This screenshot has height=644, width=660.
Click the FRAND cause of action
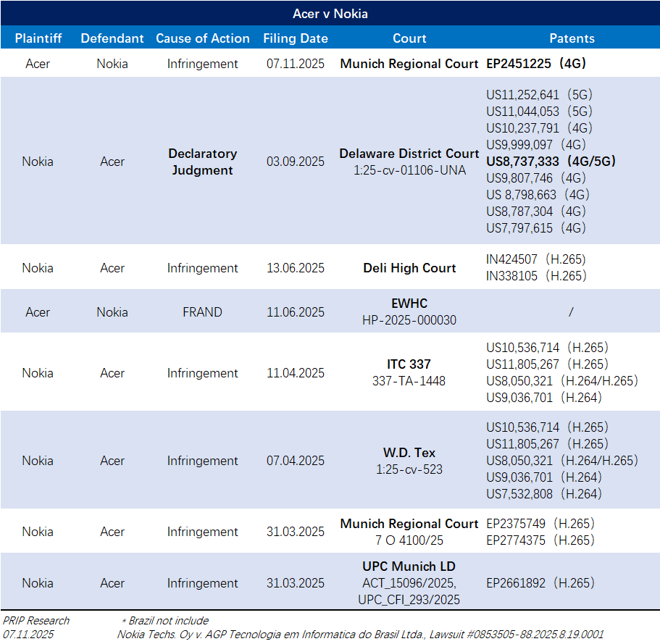pos(202,312)
